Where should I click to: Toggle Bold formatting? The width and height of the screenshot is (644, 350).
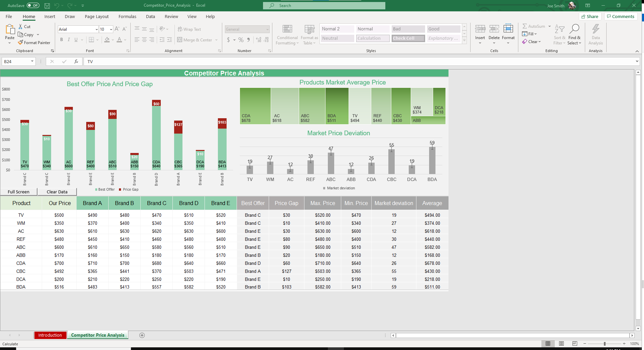pos(61,40)
